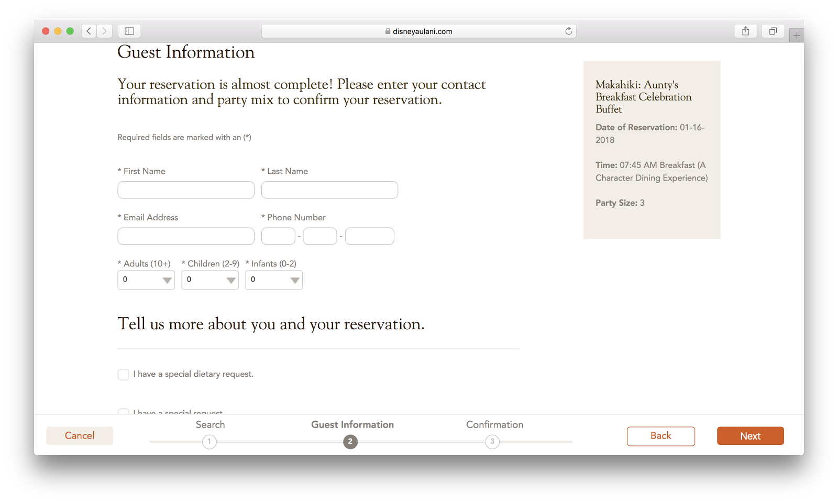838x504 pixels.
Task: Click the green full-screen window button
Action: tap(70, 31)
